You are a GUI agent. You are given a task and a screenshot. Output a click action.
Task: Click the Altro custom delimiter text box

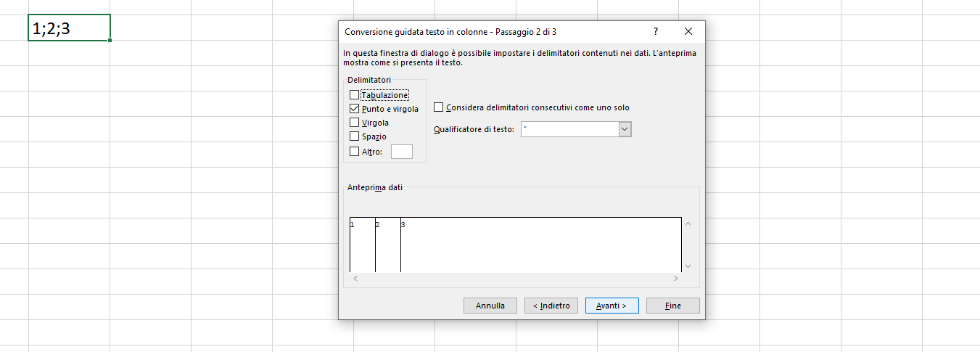coord(402,152)
